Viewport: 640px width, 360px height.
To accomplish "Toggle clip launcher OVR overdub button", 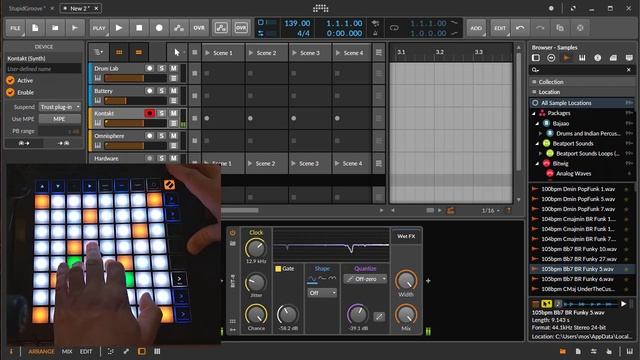I will [x=241, y=28].
